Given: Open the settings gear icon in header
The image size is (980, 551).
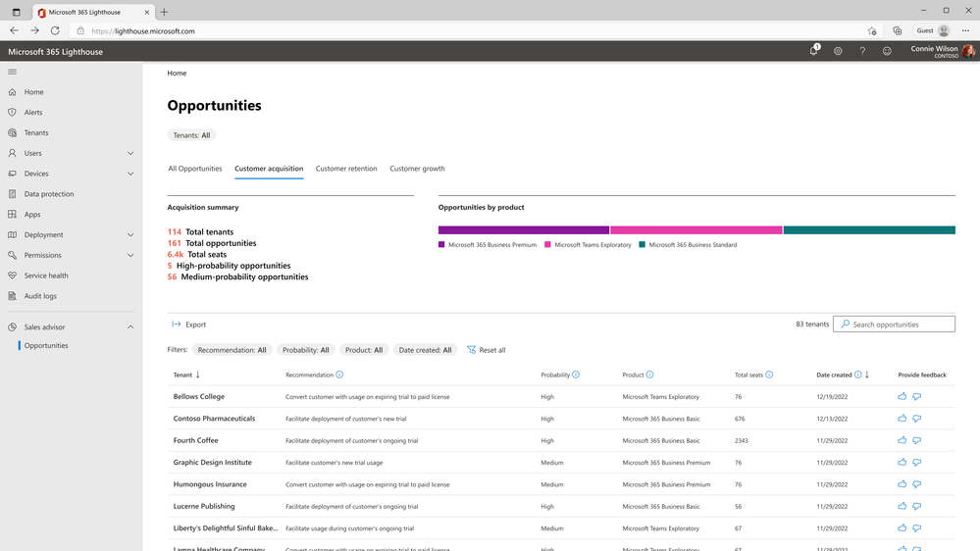Looking at the screenshot, I should pos(838,51).
